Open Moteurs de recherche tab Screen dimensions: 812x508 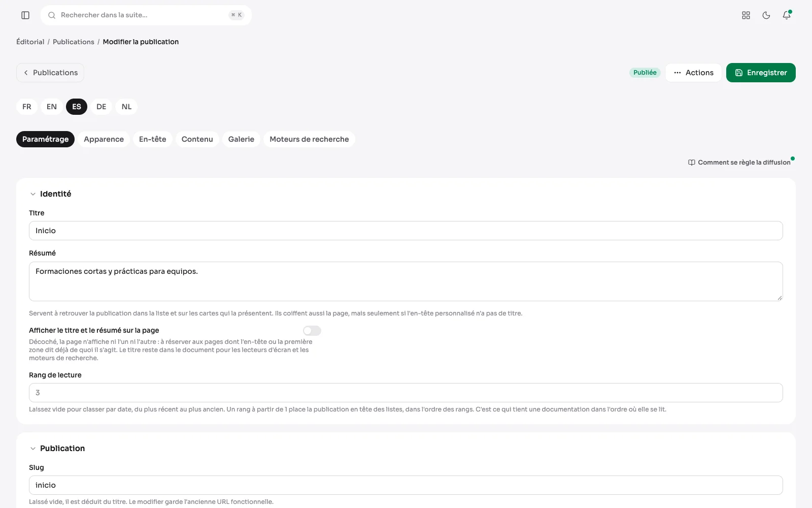[x=309, y=139]
